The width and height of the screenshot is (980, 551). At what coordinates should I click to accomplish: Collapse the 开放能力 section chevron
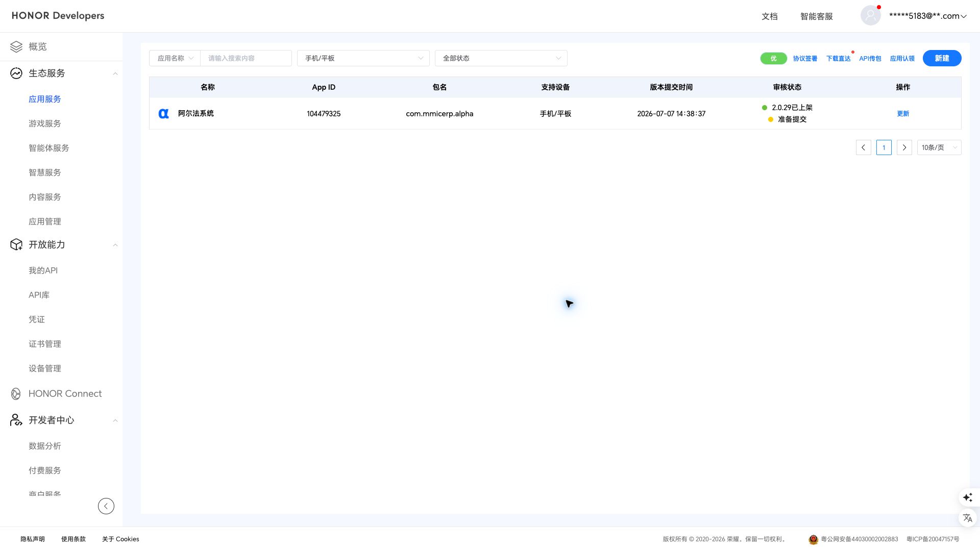pyautogui.click(x=115, y=245)
